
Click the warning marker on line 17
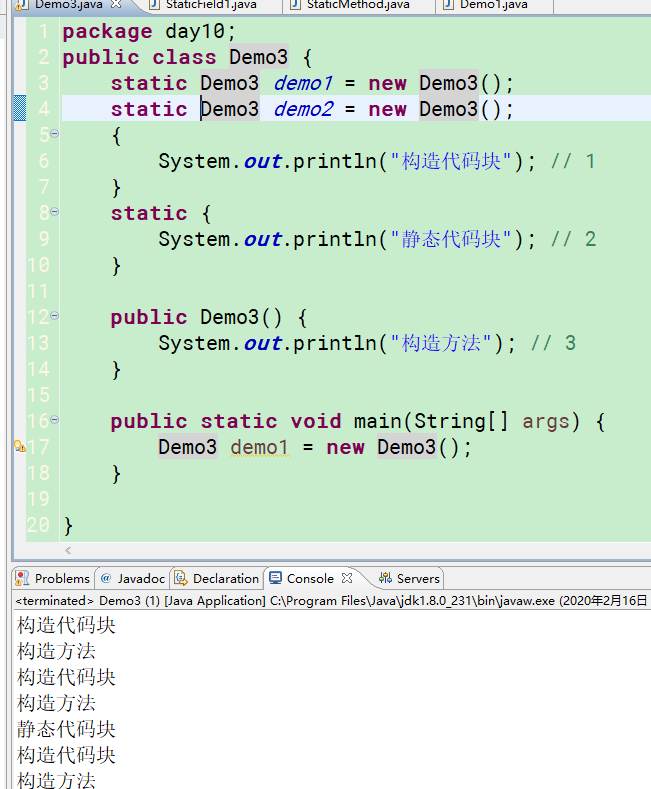pos(20,446)
